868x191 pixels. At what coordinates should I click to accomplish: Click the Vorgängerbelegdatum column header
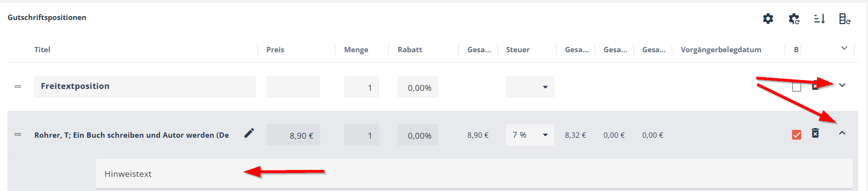coord(721,49)
